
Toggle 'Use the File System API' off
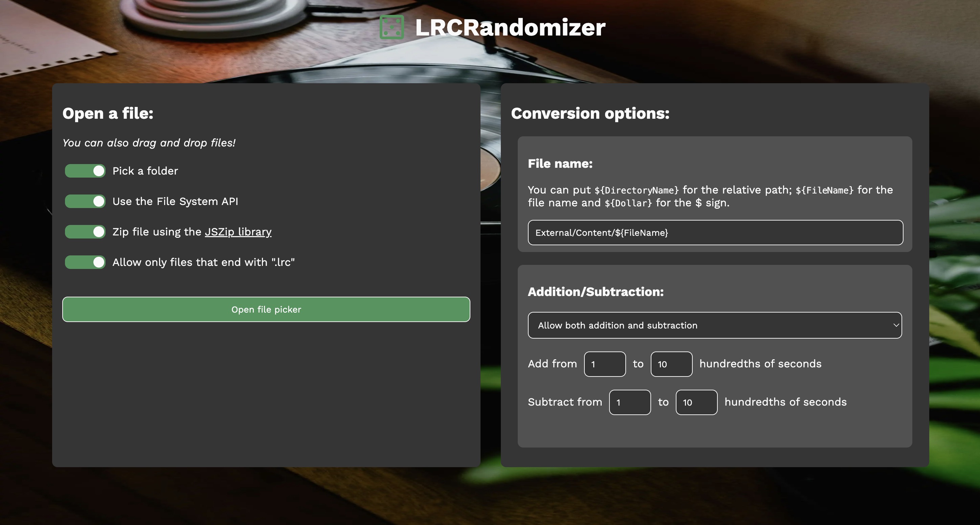point(85,201)
